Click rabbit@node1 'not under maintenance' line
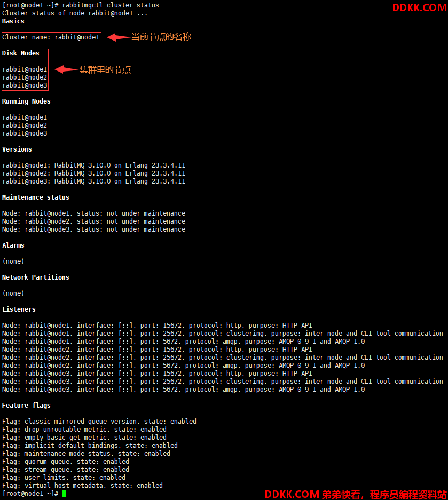This screenshot has height=500, width=448. (94, 213)
